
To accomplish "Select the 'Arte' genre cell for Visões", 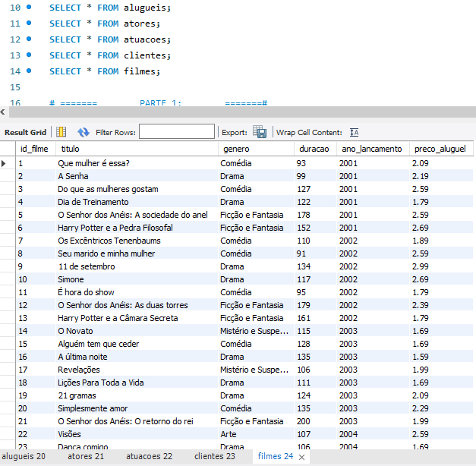I will (x=229, y=434).
